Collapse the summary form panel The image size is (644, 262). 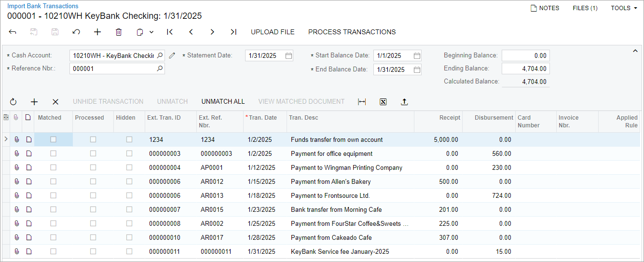click(635, 51)
